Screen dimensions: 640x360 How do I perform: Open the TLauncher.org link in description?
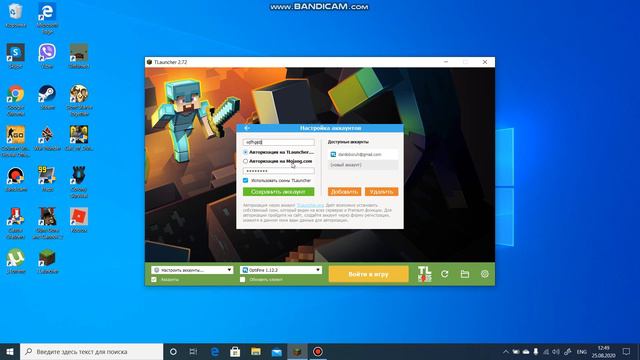click(310, 205)
